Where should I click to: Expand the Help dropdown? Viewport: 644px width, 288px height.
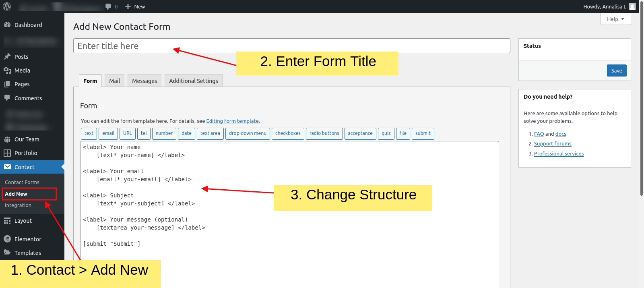coord(615,19)
